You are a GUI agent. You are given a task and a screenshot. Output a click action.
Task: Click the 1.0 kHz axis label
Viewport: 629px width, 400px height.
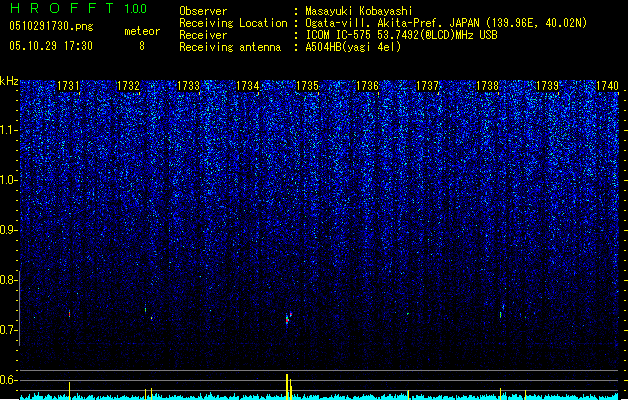tap(7, 180)
